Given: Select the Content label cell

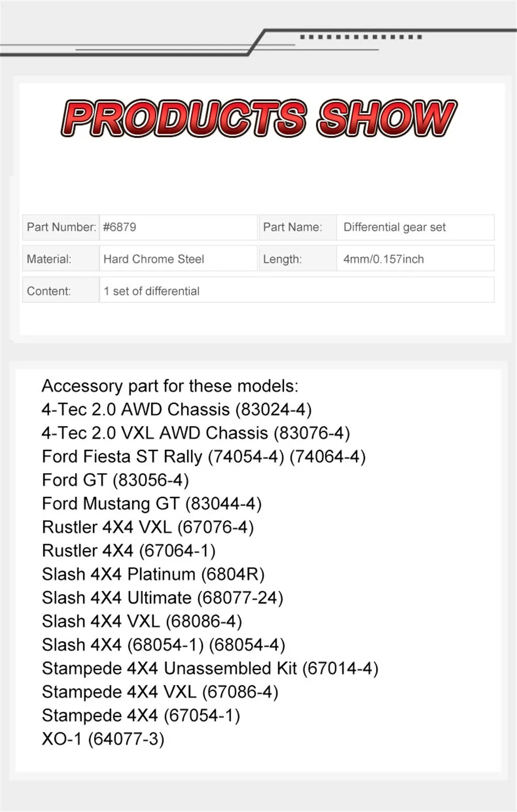Looking at the screenshot, I should (x=60, y=290).
